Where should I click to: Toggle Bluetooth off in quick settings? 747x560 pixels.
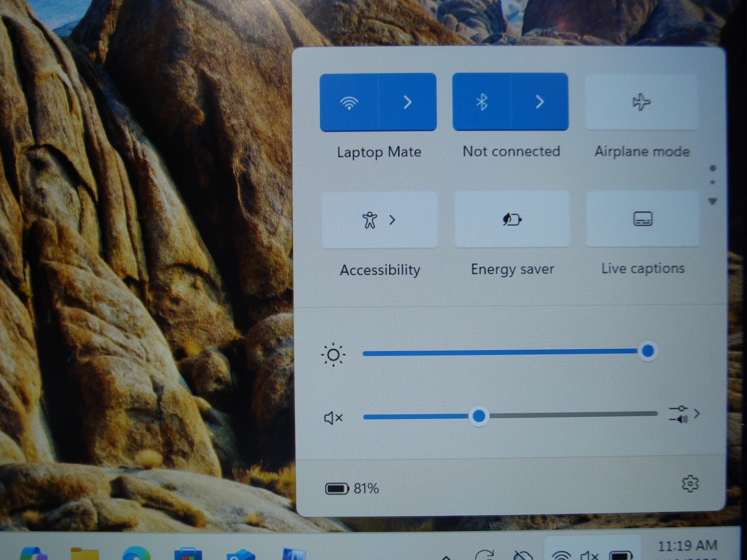[482, 102]
